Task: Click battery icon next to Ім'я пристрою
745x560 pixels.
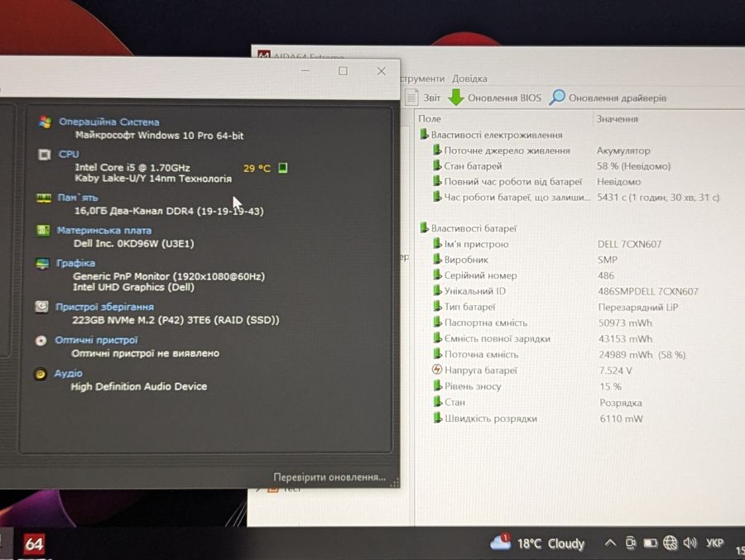Action: coord(437,244)
